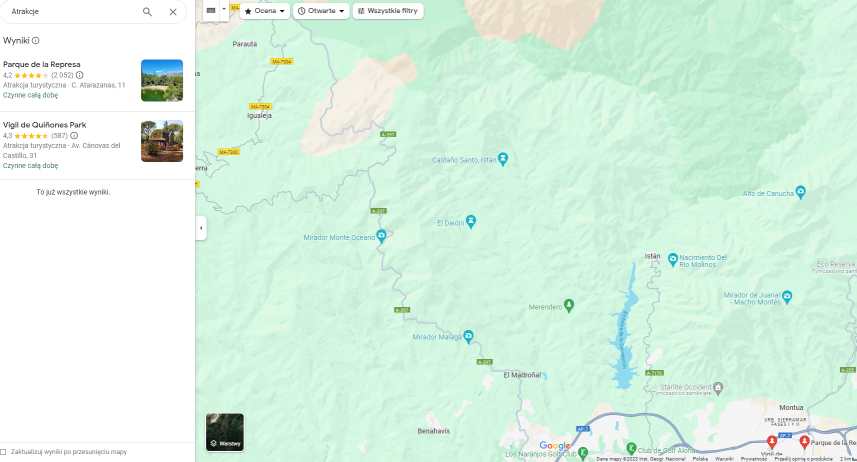Click the magnifier search icon
The width and height of the screenshot is (857, 462).
click(147, 11)
